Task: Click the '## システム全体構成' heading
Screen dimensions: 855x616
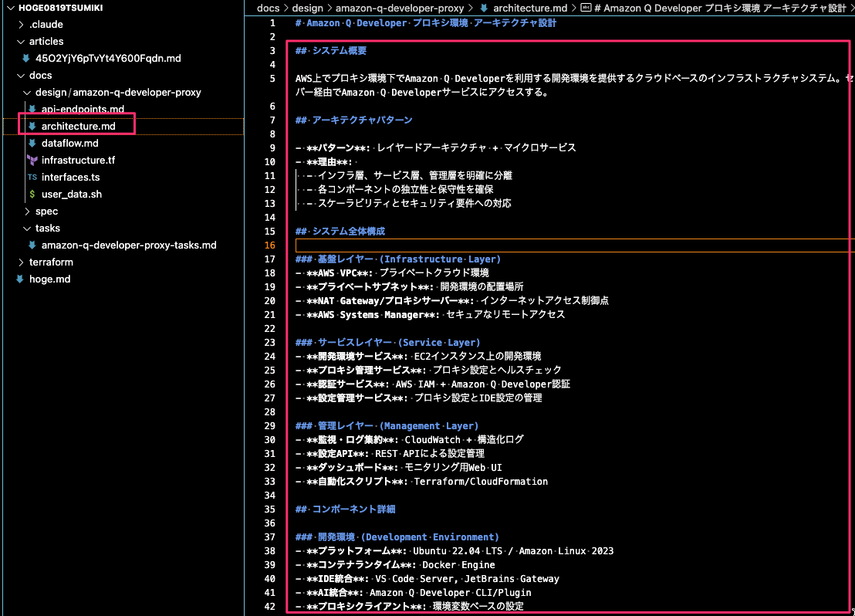Action: (340, 232)
